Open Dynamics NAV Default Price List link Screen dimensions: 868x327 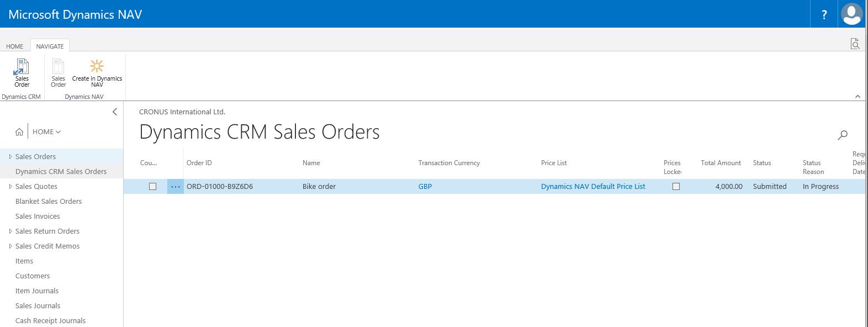[x=592, y=187]
